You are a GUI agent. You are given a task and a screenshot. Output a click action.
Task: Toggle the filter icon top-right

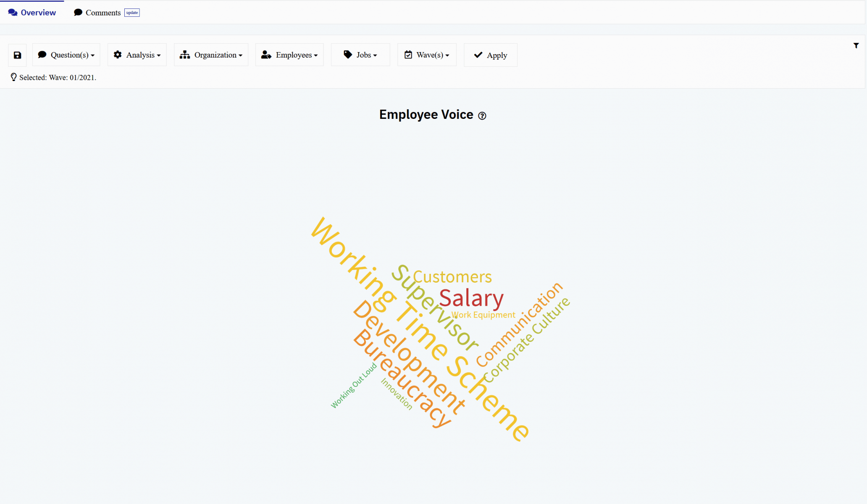tap(856, 46)
